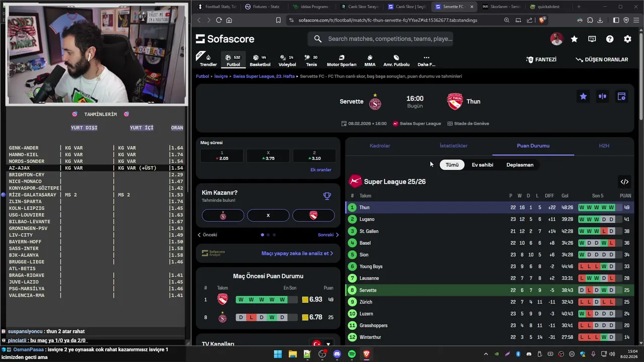Open Spotify from the taskbar
The width and height of the screenshot is (644, 362).
click(x=352, y=354)
